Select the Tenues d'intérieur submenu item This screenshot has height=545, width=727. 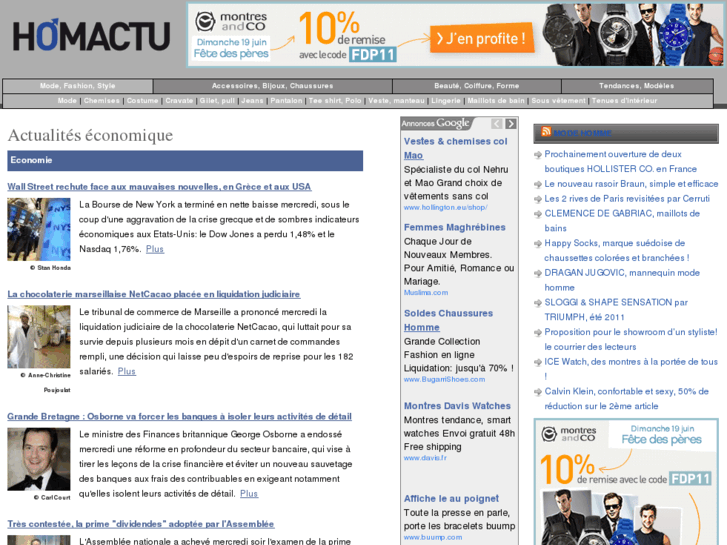point(625,101)
